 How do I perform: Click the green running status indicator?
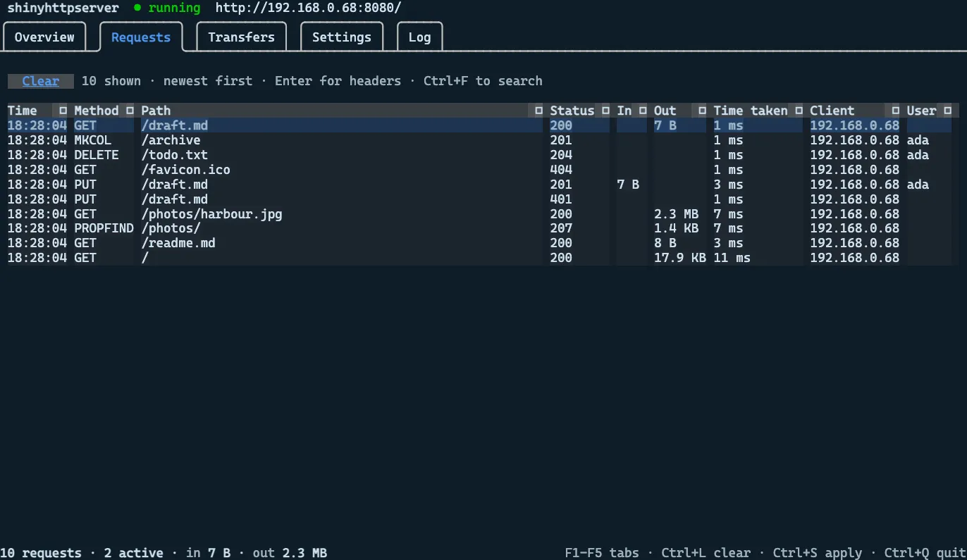pos(167,8)
